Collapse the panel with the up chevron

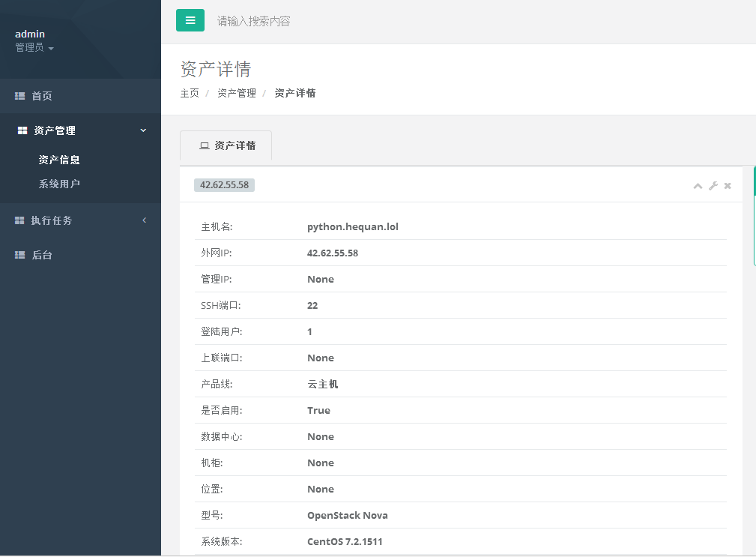tap(698, 186)
